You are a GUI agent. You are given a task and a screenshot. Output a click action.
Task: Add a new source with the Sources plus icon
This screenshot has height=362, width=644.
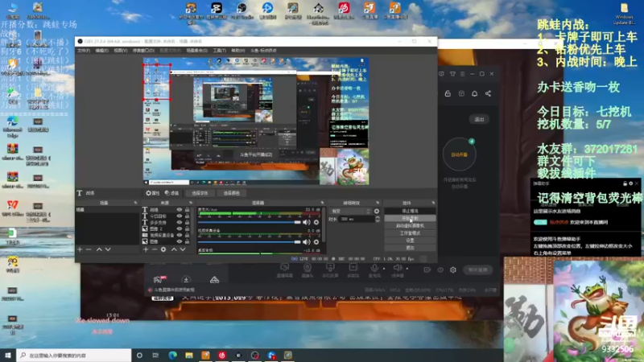[x=146, y=249]
